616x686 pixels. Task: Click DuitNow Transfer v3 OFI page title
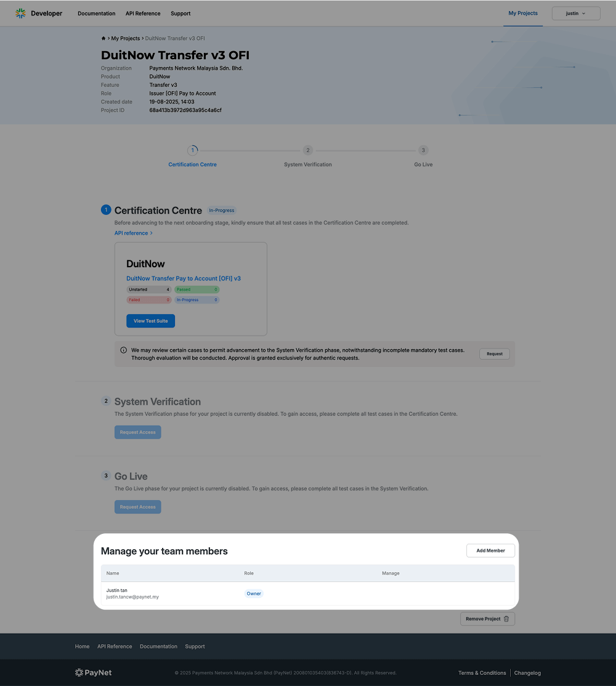(x=175, y=55)
